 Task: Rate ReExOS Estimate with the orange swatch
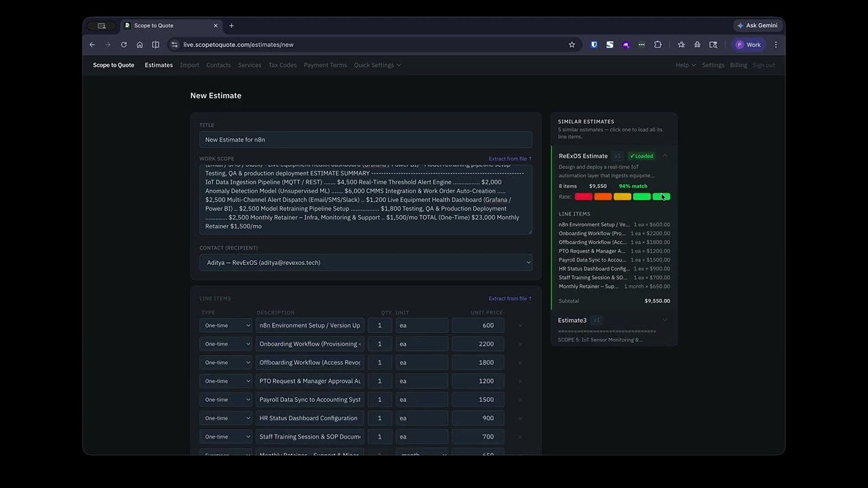coord(603,197)
